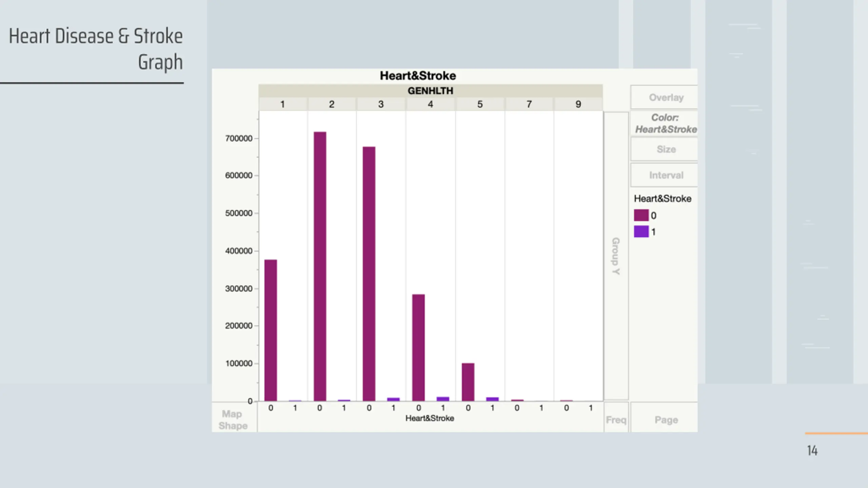Viewport: 868px width, 488px height.
Task: Click the purple legend swatch for 1
Action: pos(641,232)
